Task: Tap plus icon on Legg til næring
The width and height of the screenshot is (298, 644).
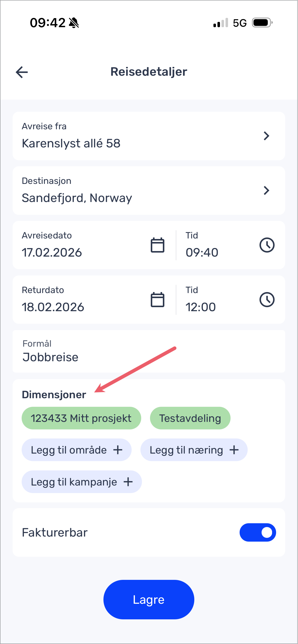Action: 234,450
